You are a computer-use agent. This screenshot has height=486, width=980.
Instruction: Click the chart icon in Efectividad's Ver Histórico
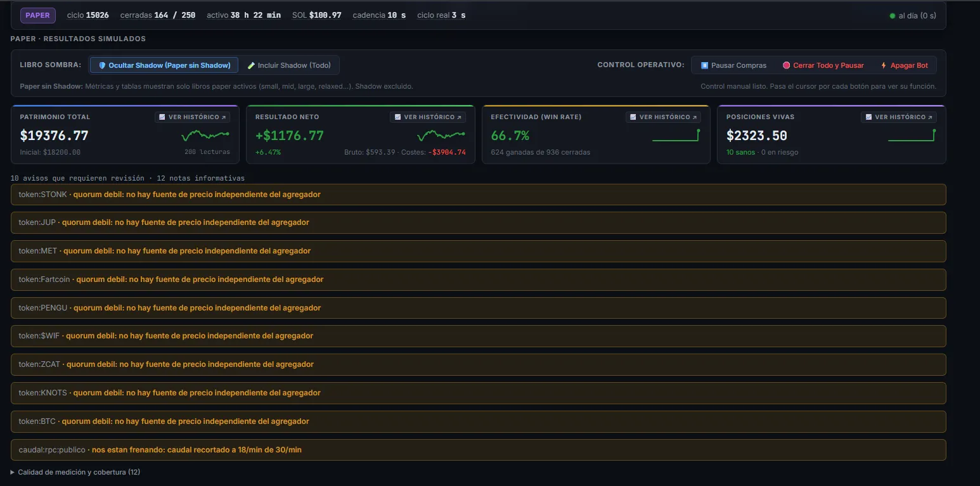(633, 117)
